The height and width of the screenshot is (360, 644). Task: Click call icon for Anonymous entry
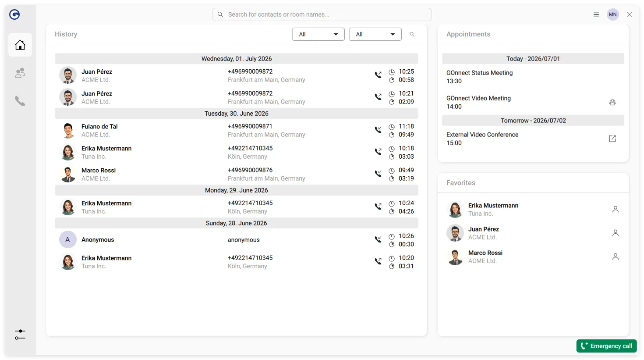coord(378,239)
